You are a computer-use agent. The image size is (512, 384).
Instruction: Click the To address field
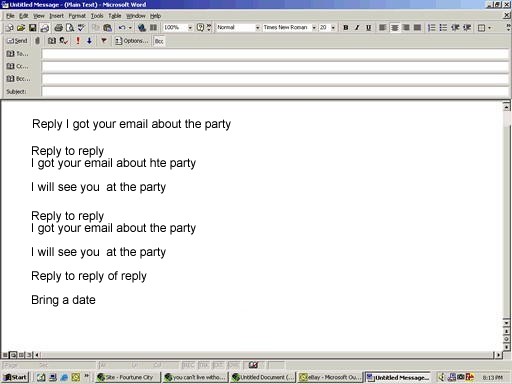[275, 54]
